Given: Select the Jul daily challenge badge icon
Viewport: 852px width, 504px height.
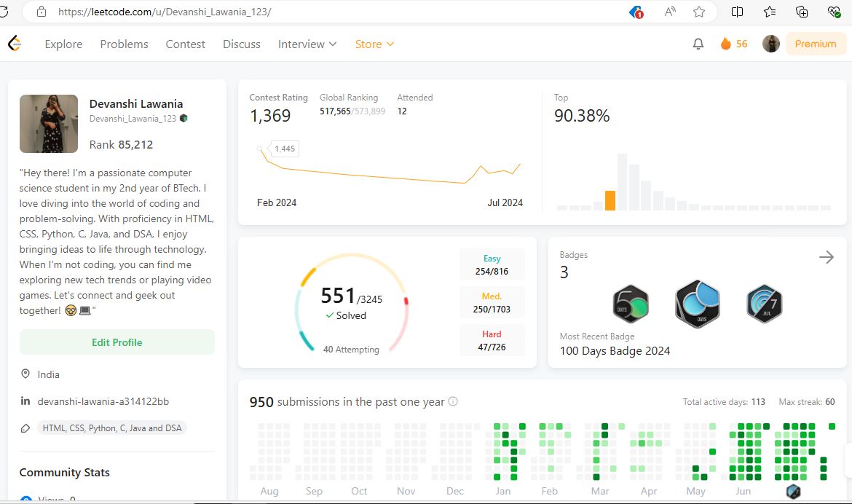Looking at the screenshot, I should pos(764,304).
